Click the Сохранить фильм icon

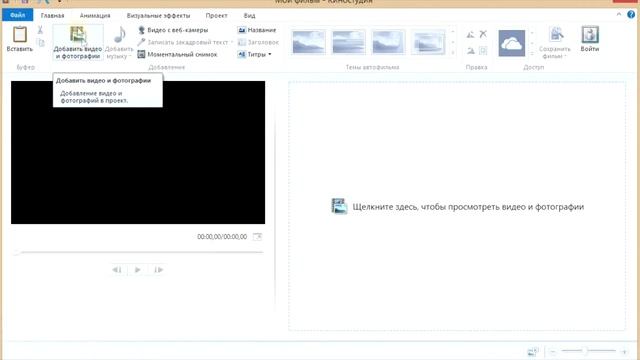[x=556, y=34]
